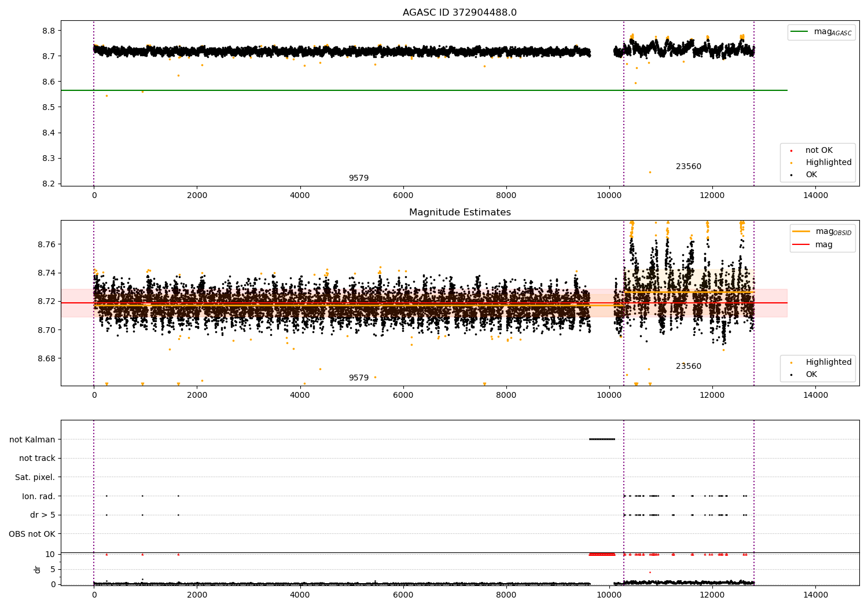Click the green mag AGASC legend line sample
The height and width of the screenshot is (608, 868).
click(800, 32)
